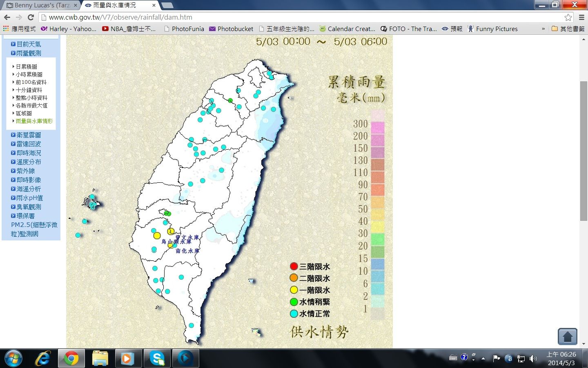
Task: Click the Apps (應用程式) bookmarks icon
Action: pyautogui.click(x=6, y=29)
